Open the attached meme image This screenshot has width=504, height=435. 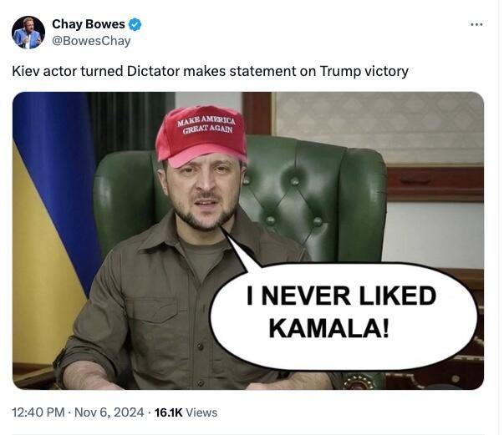pyautogui.click(x=248, y=240)
